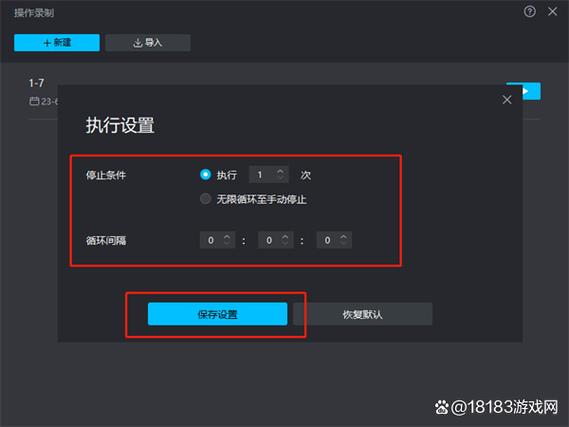Click the minutes interval field
Image resolution: width=569 pixels, height=427 pixels.
pos(275,240)
